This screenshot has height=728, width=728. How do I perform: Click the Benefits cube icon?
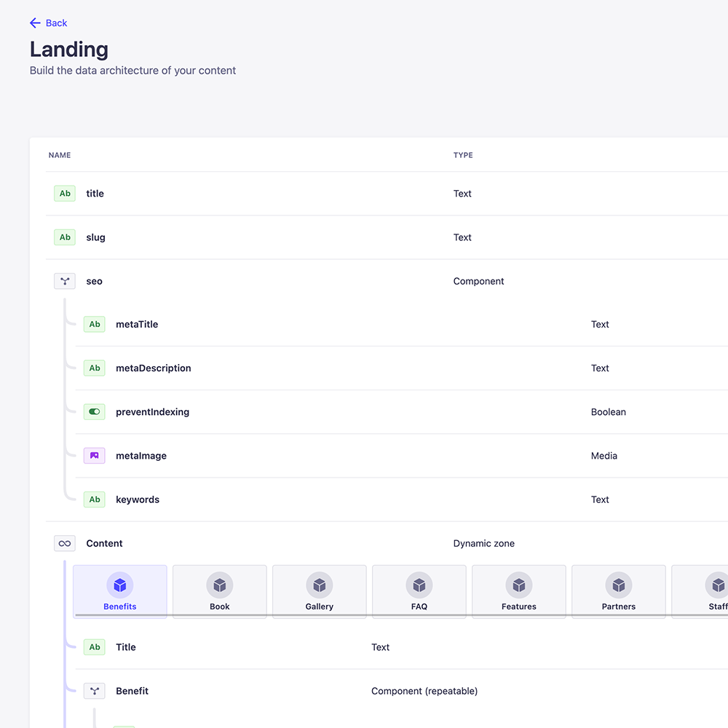[120, 585]
